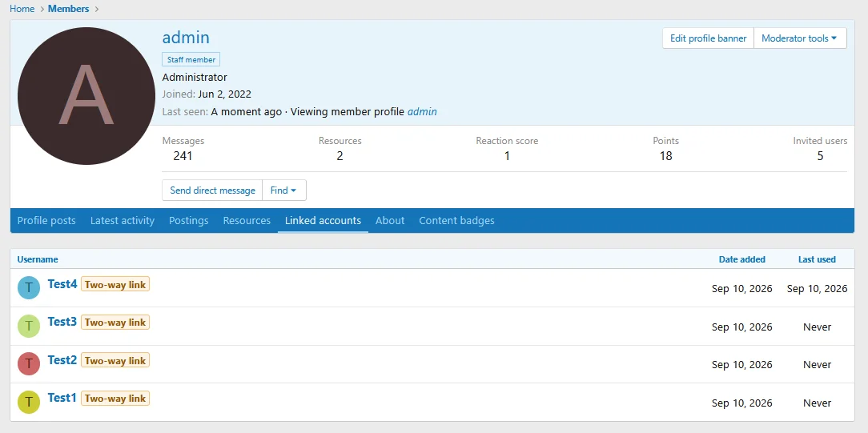Click Test1's yellow avatar icon
The width and height of the screenshot is (868, 433).
[29, 402]
